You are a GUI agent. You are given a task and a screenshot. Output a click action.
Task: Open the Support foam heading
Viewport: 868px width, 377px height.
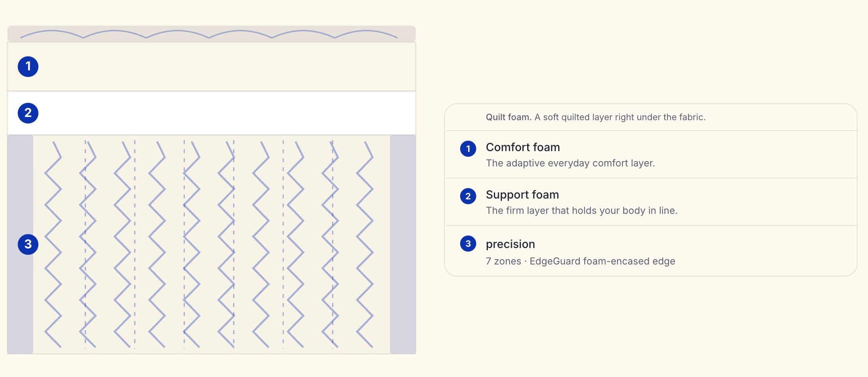(x=522, y=195)
